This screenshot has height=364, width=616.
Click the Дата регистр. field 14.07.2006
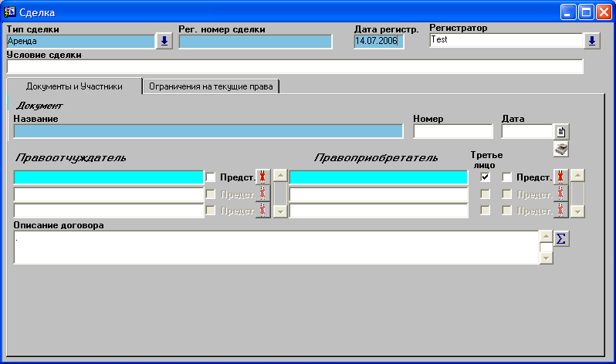[x=379, y=41]
